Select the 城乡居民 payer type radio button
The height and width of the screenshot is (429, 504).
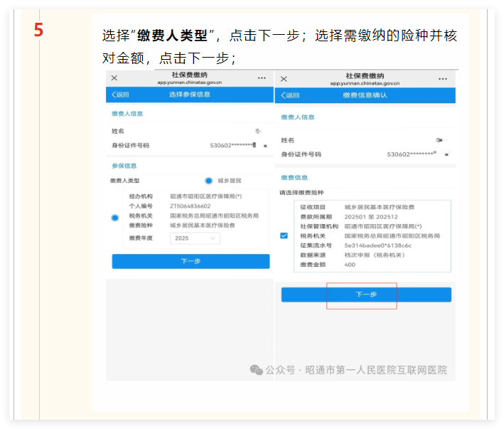click(x=208, y=181)
